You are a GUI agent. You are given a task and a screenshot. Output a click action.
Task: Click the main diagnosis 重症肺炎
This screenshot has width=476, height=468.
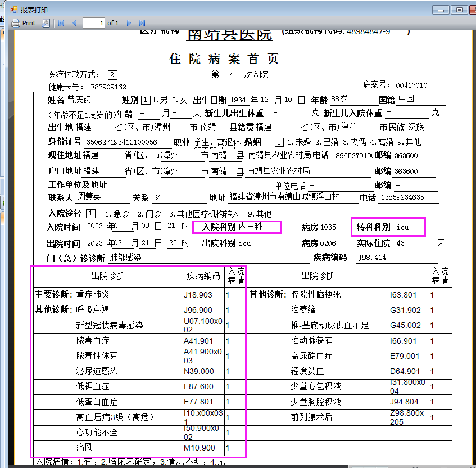(93, 295)
